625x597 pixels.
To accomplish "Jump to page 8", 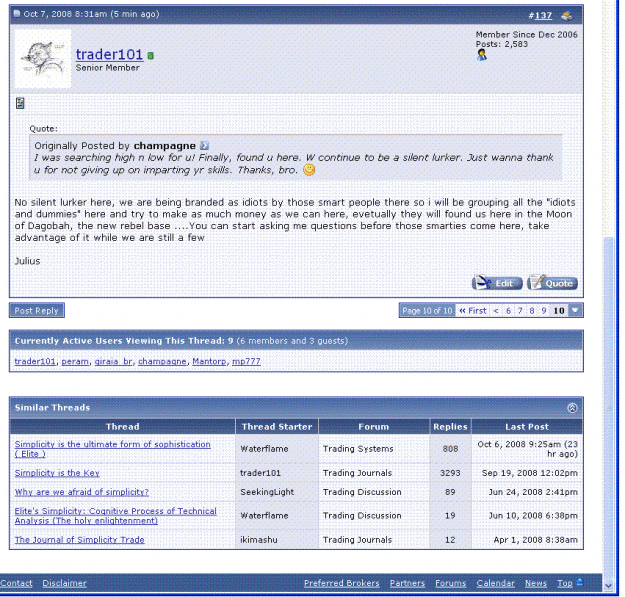I will coord(532,310).
